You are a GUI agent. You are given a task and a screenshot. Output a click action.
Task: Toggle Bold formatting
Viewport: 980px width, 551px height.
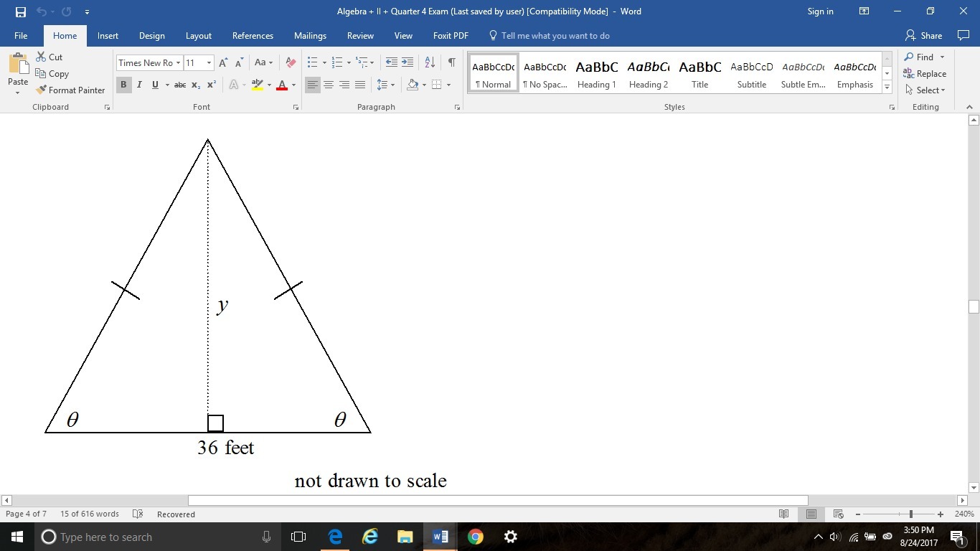[x=123, y=85]
